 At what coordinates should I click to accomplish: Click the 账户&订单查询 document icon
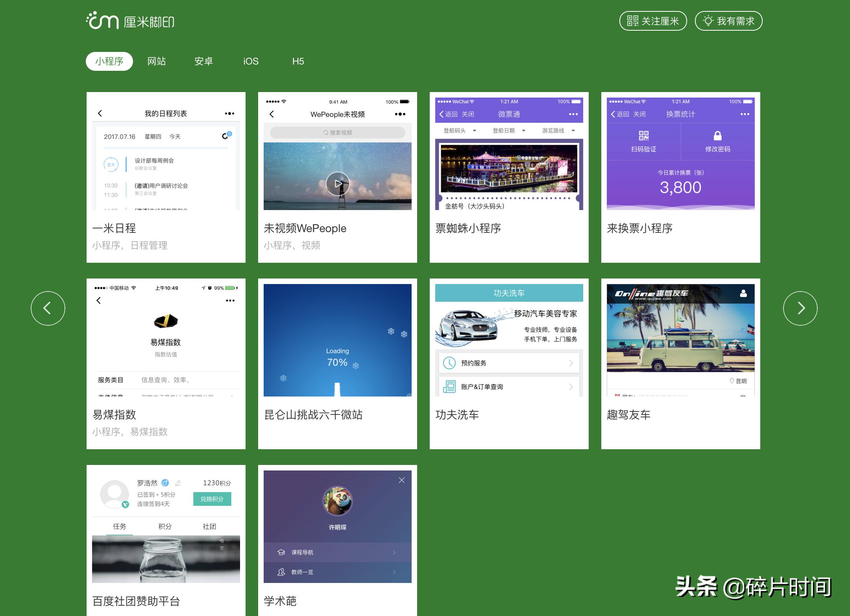pyautogui.click(x=449, y=386)
